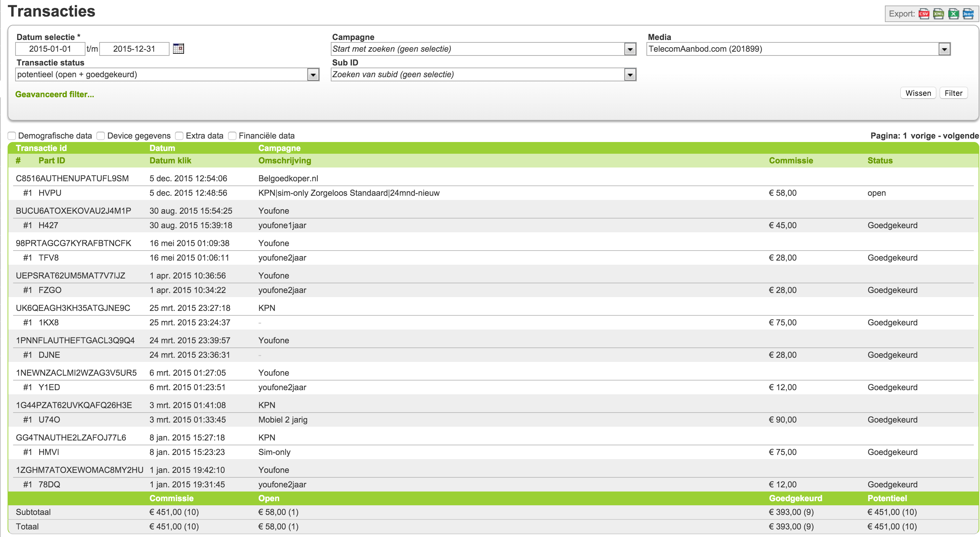The width and height of the screenshot is (980, 537).
Task: Click the Mobiel 2 jarig description
Action: (x=283, y=419)
